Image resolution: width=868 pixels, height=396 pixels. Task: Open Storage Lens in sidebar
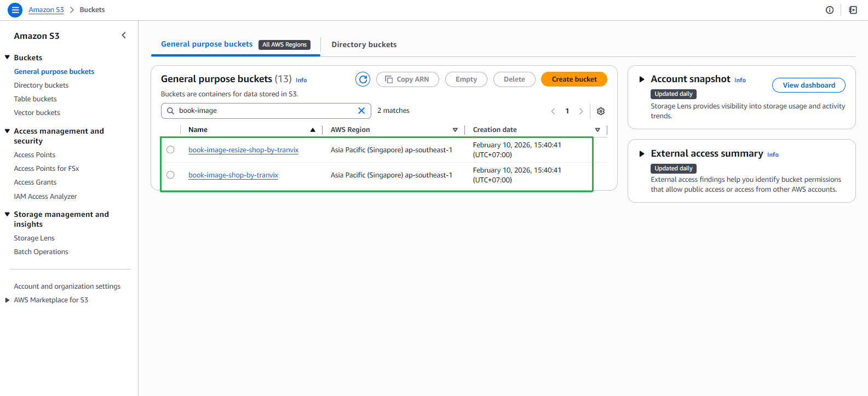34,238
